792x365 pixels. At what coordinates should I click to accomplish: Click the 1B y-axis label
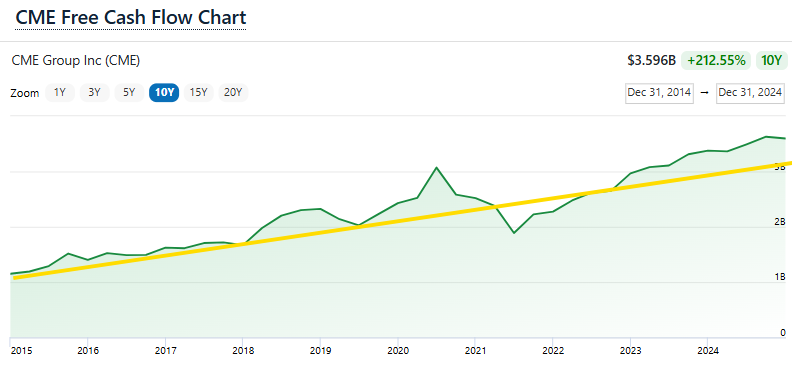(780, 277)
